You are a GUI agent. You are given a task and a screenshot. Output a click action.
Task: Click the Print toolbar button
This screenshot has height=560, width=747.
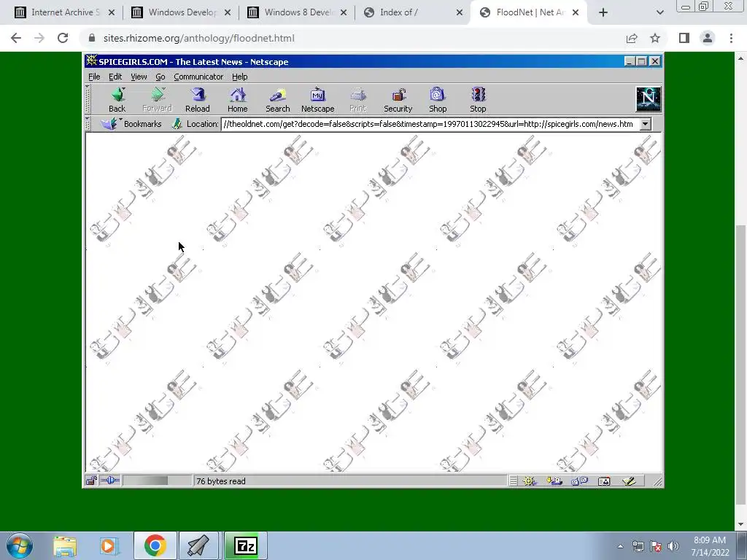tap(357, 99)
